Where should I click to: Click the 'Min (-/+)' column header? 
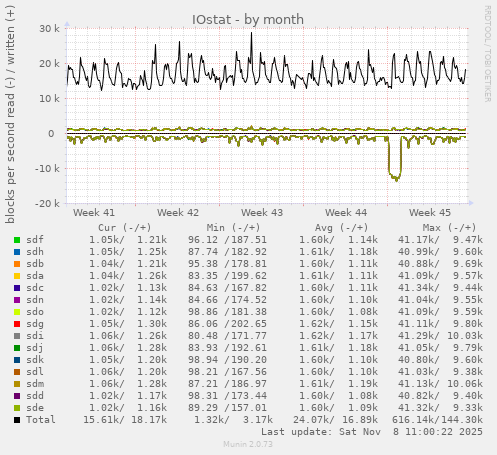(233, 228)
